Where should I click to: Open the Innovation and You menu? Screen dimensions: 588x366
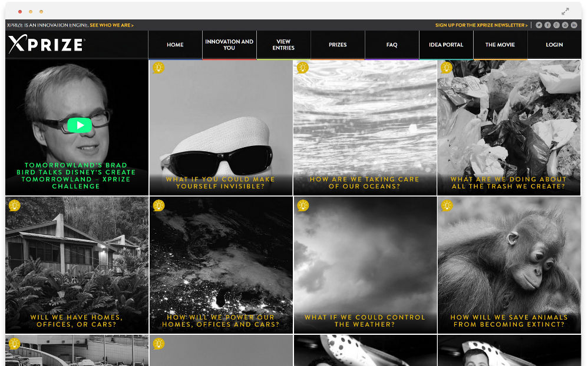(229, 45)
